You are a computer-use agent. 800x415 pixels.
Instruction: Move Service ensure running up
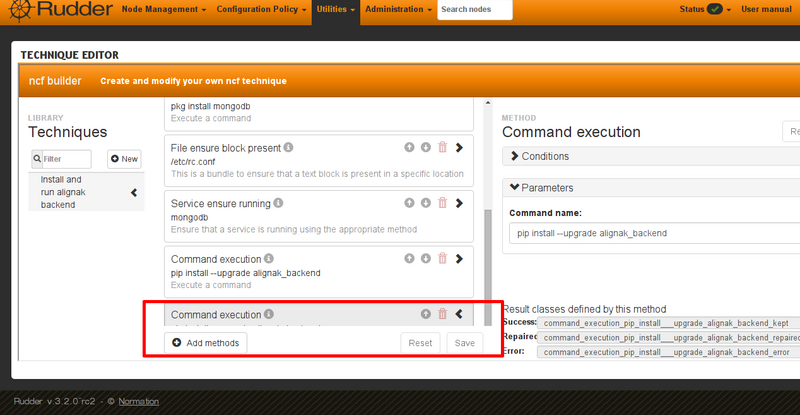[x=409, y=203]
